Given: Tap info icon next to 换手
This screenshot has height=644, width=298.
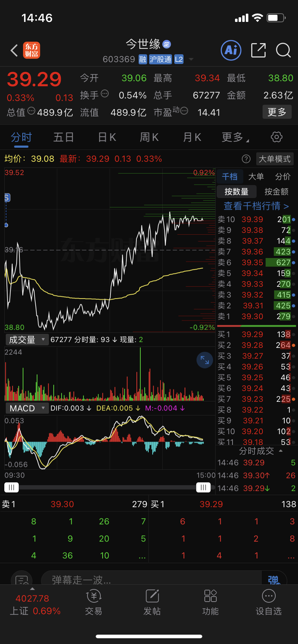Looking at the screenshot, I should click(x=105, y=94).
